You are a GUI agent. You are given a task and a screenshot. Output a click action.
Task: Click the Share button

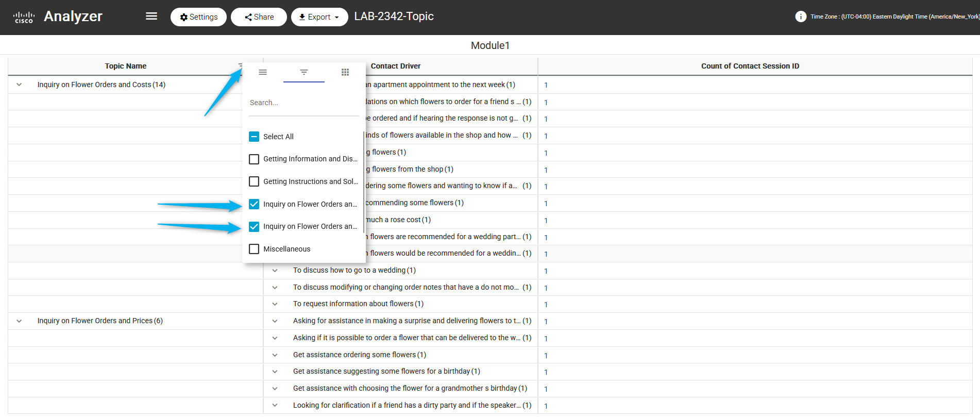tap(259, 17)
